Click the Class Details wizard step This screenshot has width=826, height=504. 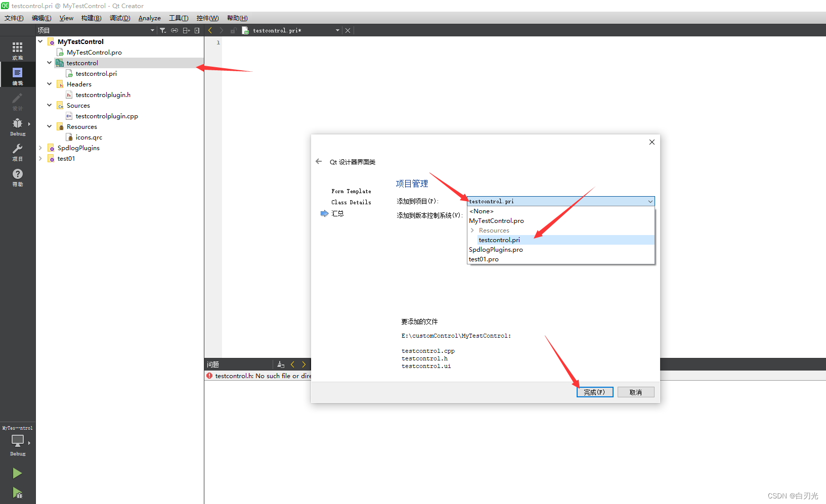coord(351,202)
